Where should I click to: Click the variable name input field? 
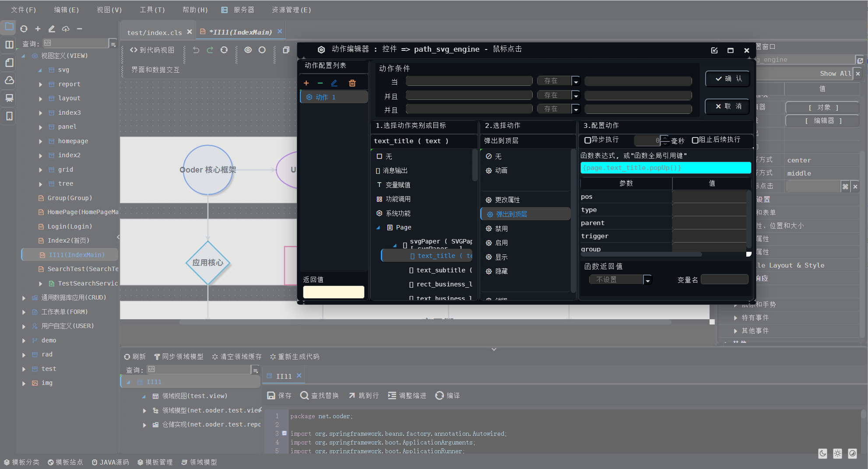click(724, 279)
